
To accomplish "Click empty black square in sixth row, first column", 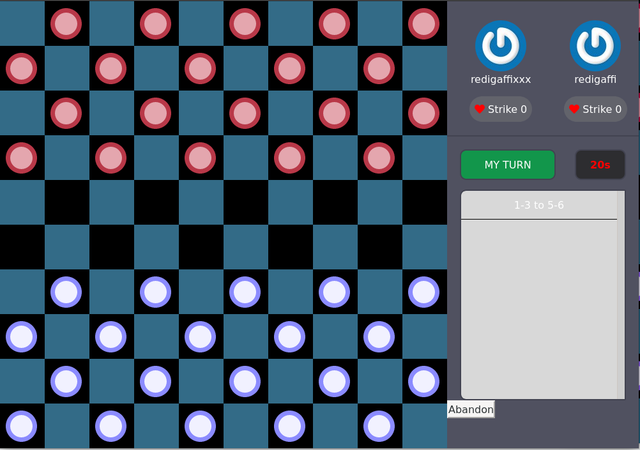I will [x=22, y=247].
